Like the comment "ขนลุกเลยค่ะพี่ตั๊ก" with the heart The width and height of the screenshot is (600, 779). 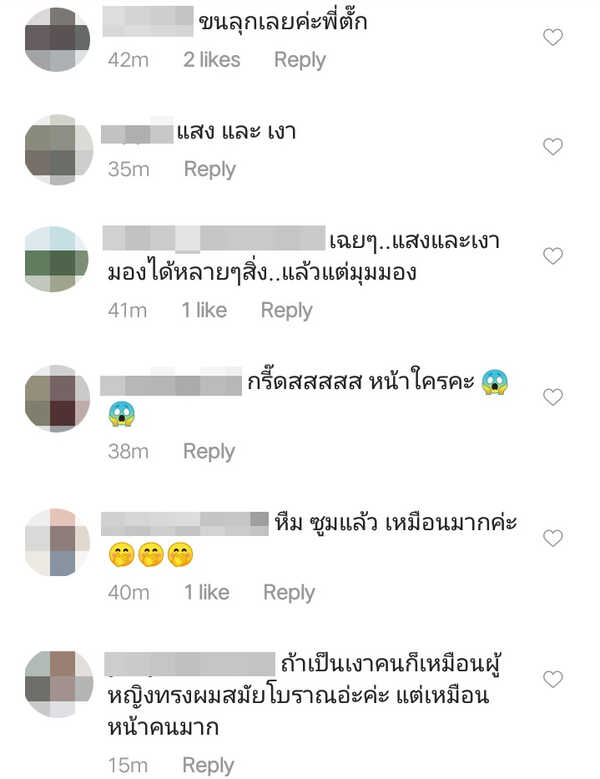(552, 37)
